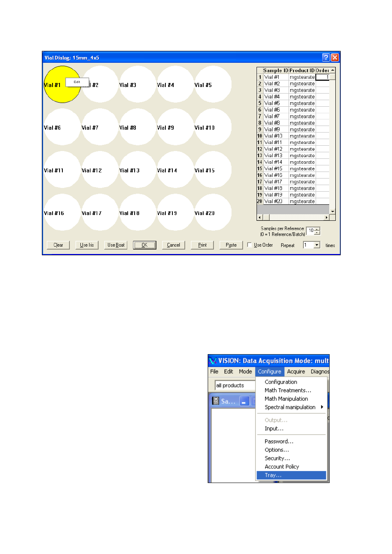Click the Order field in table row 1
Image resolution: width=392 pixels, height=554 pixels.
click(x=322, y=77)
